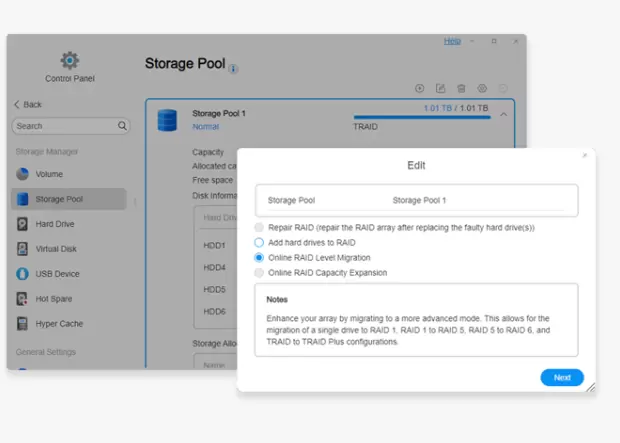620x443 pixels.
Task: Collapse the Storage Pool 1 panel chevron
Action: tap(503, 115)
